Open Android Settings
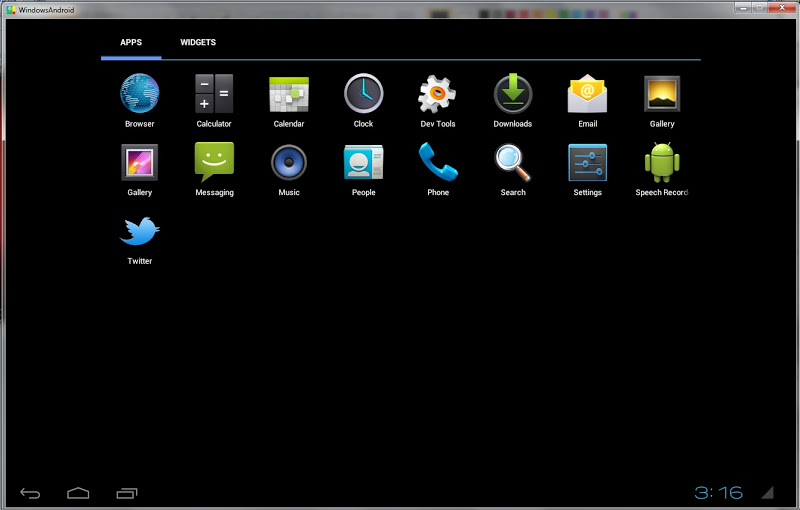Viewport: 800px width, 510px height. pos(587,162)
